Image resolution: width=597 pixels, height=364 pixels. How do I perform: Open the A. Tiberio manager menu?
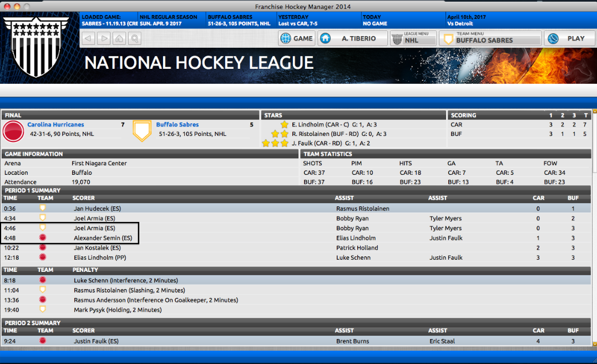pos(352,38)
